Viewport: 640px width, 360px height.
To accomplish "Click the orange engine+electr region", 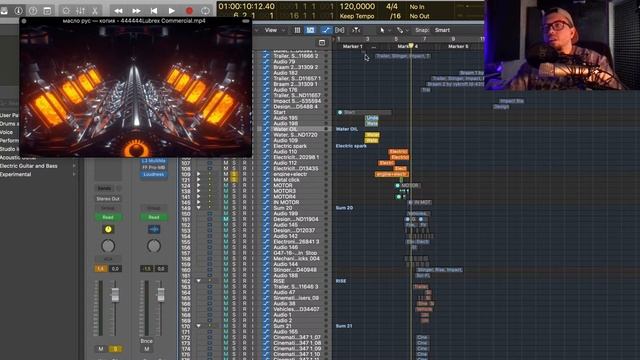I will coord(391,174).
